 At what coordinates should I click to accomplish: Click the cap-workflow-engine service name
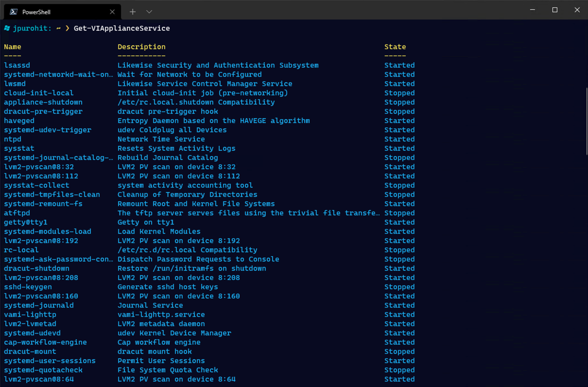tap(45, 342)
